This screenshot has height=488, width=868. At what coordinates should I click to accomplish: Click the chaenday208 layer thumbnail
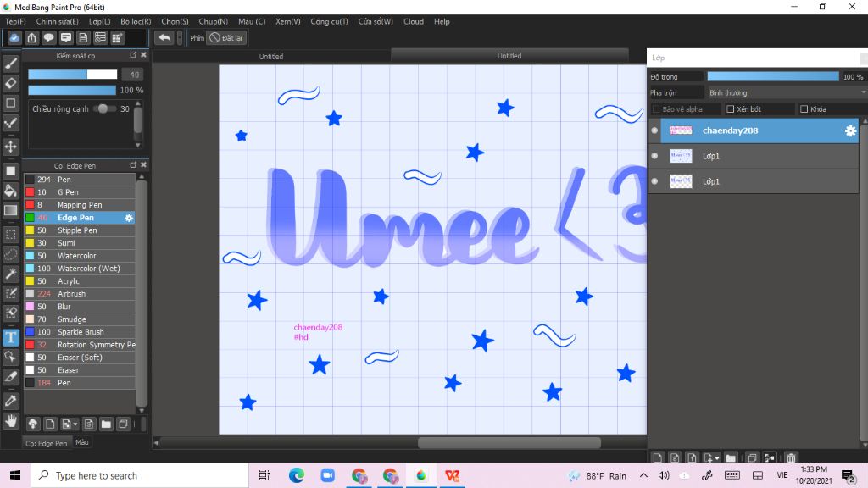(681, 130)
